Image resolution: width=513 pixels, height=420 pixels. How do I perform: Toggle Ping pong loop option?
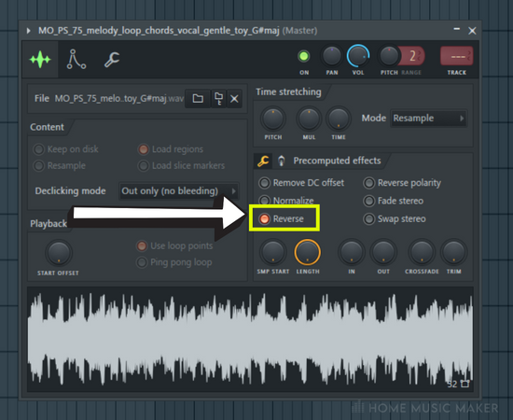[x=174, y=262]
